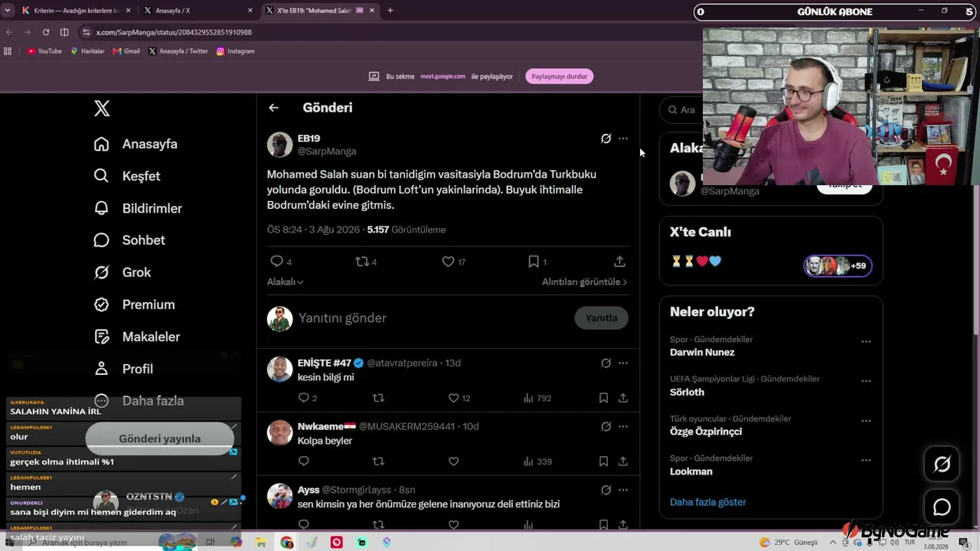Open options for the Sörloth trend
The width and height of the screenshot is (980, 551).
point(866,381)
